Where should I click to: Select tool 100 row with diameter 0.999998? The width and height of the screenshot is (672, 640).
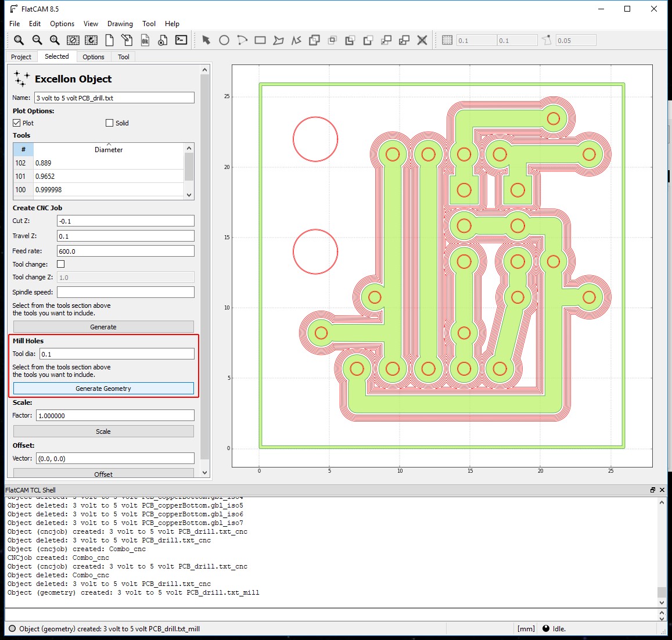pyautogui.click(x=99, y=189)
